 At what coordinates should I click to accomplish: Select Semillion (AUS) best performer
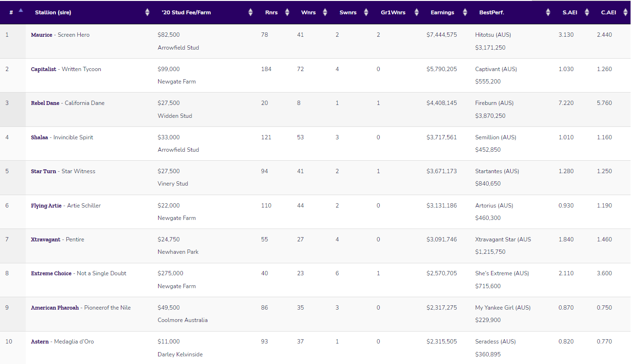pos(496,137)
